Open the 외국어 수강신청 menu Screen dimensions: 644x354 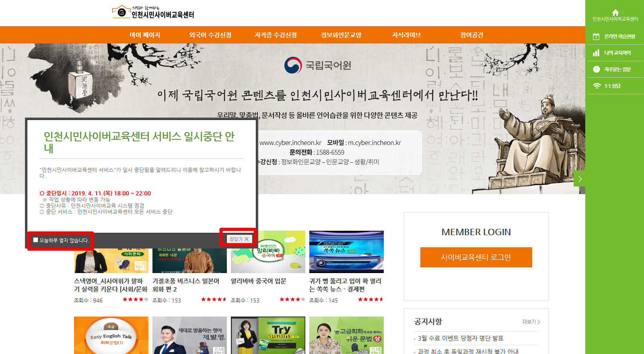[x=210, y=35]
